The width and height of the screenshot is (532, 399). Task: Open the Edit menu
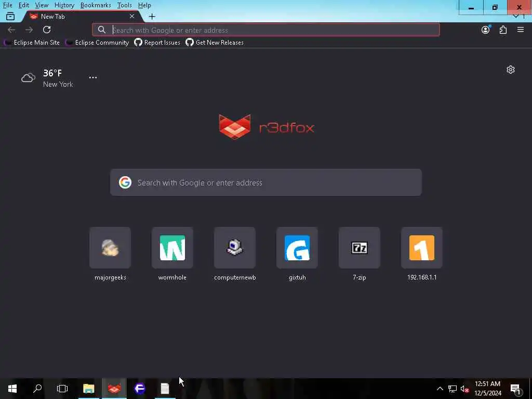(23, 5)
